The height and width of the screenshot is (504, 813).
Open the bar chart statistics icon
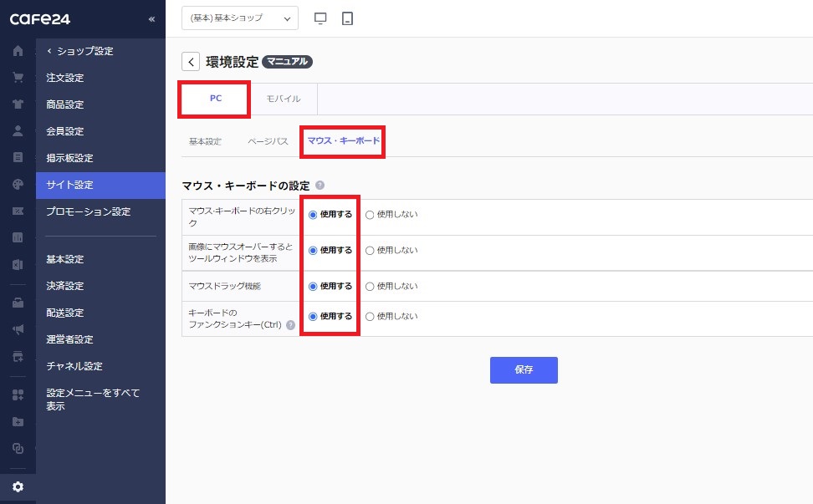[x=18, y=237]
